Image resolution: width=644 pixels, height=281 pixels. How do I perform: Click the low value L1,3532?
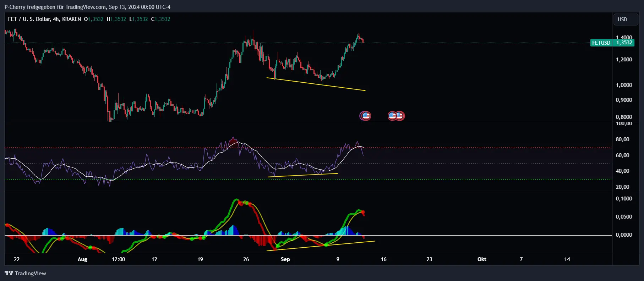138,19
